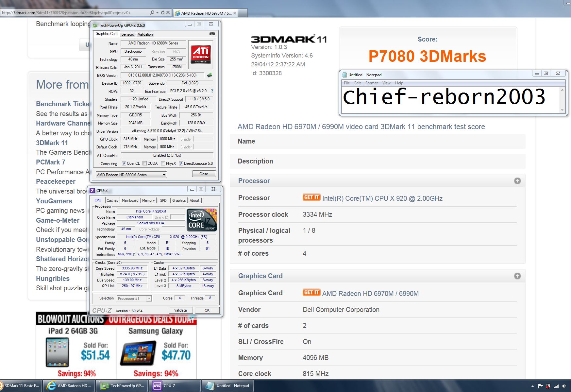The width and height of the screenshot is (571, 392).
Task: Open the PCMark 7 link
Action: 51,162
